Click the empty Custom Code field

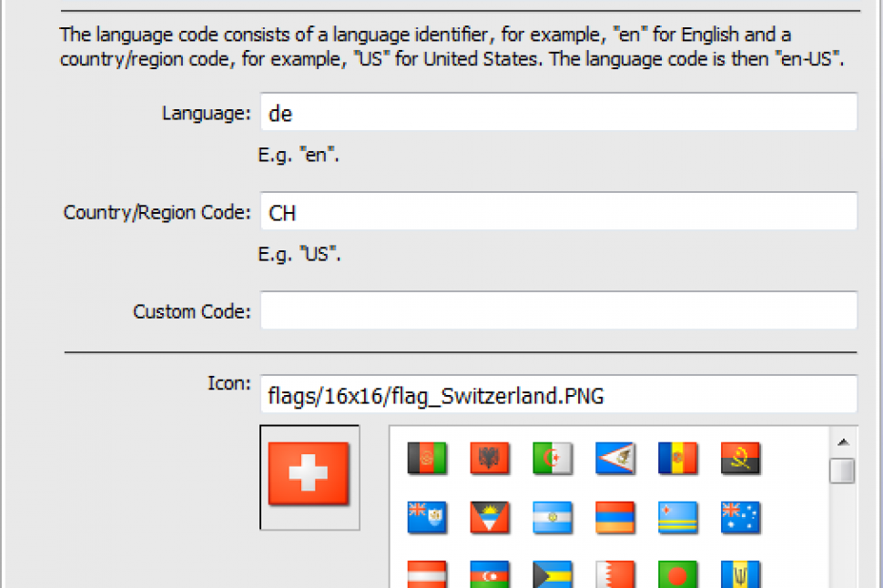pos(557,311)
